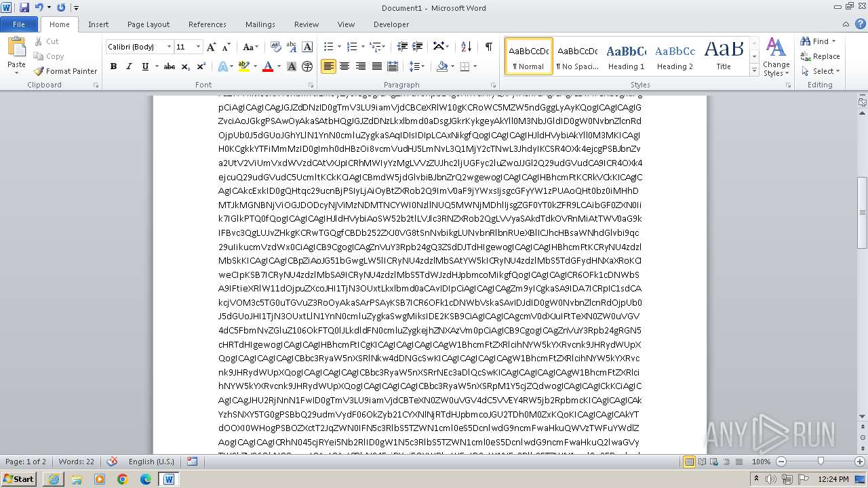Image resolution: width=868 pixels, height=488 pixels.
Task: Toggle underline formatting
Action: (x=145, y=66)
